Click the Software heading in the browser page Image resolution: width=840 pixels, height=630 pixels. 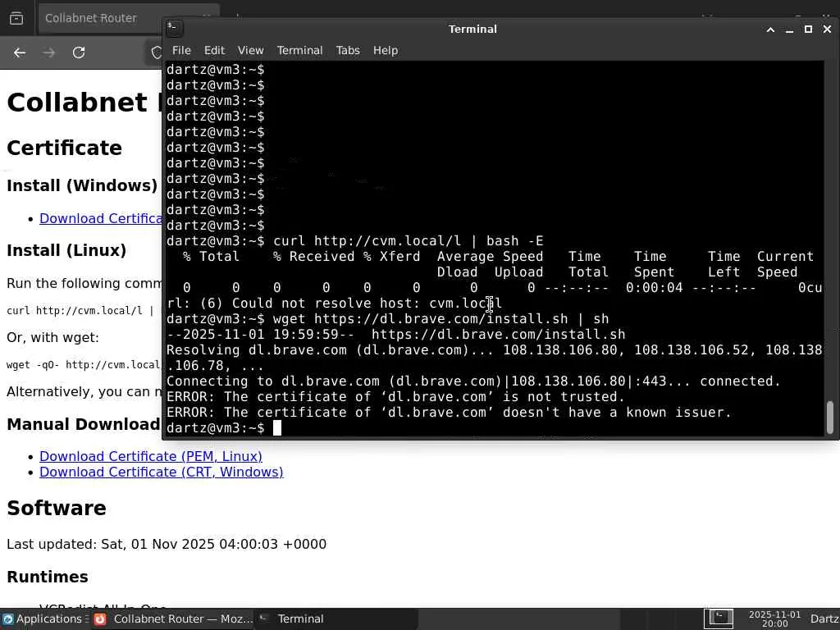[57, 508]
